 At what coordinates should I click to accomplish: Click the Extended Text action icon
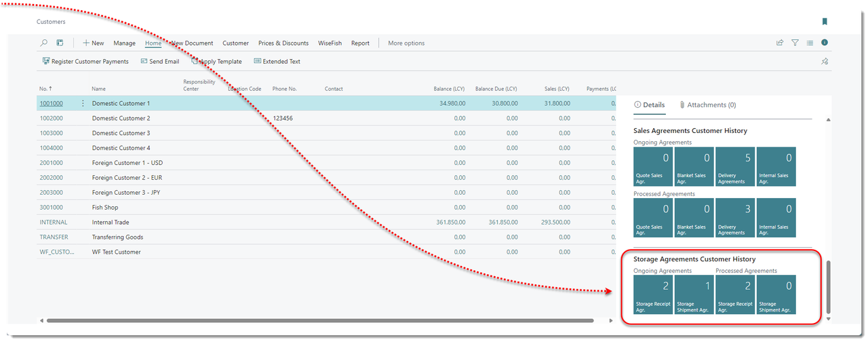(258, 61)
